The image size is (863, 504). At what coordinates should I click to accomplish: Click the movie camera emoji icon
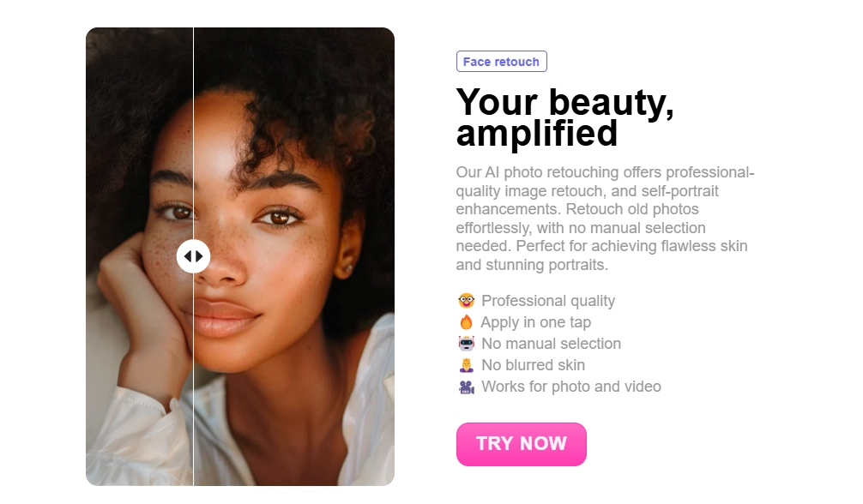click(466, 387)
